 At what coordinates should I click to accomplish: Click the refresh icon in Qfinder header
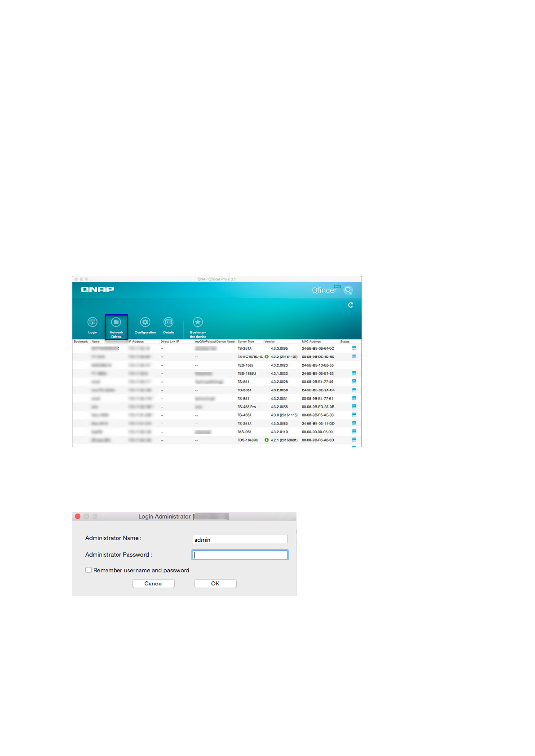(350, 305)
